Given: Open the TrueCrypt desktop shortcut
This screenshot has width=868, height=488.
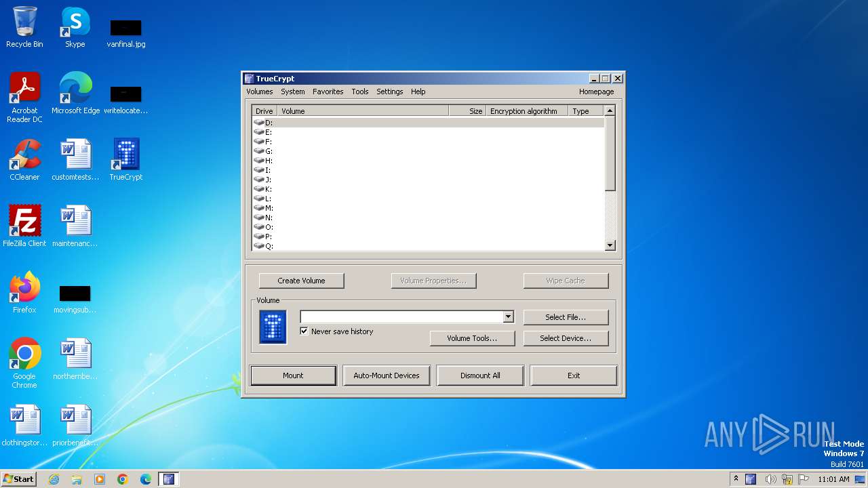Looking at the screenshot, I should pyautogui.click(x=126, y=160).
